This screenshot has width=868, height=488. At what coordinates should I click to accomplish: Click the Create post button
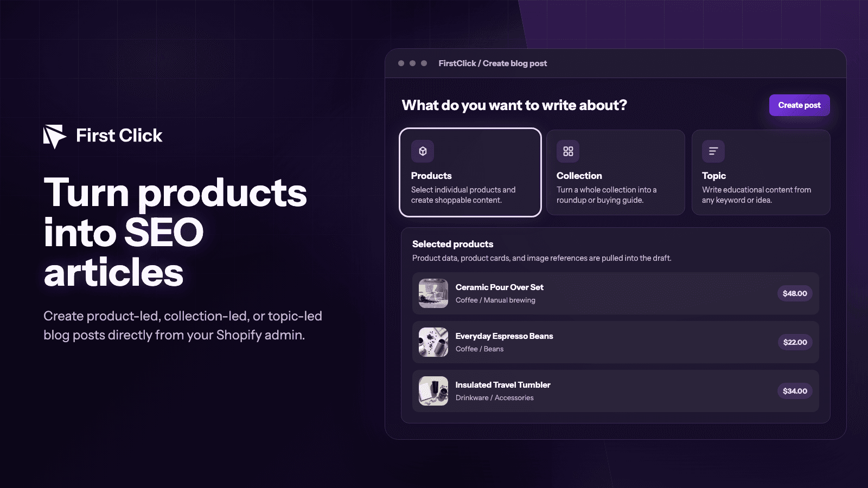799,105
